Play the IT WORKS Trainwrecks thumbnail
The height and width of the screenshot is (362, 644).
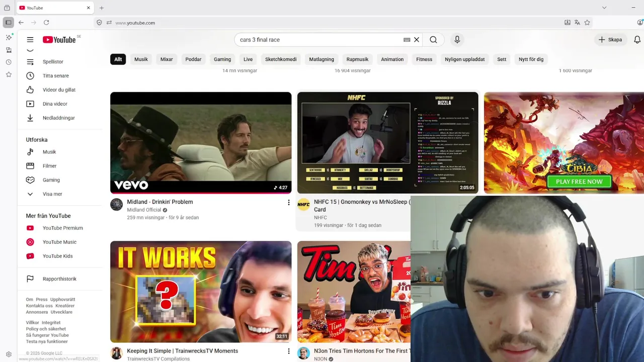click(x=201, y=292)
